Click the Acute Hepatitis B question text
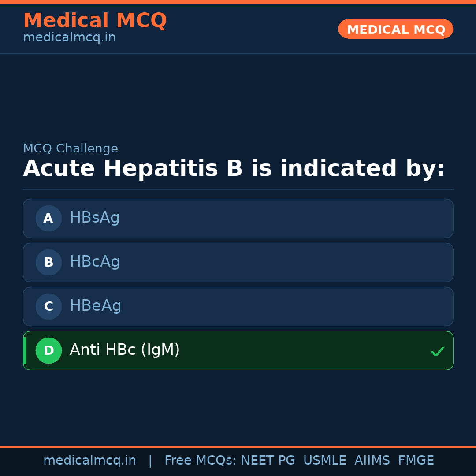 click(x=234, y=169)
